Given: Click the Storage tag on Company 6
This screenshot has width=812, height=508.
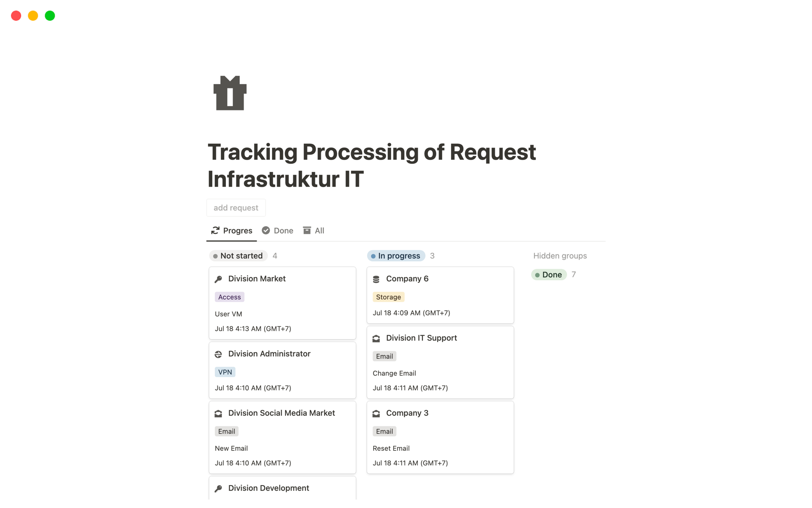Looking at the screenshot, I should point(388,297).
